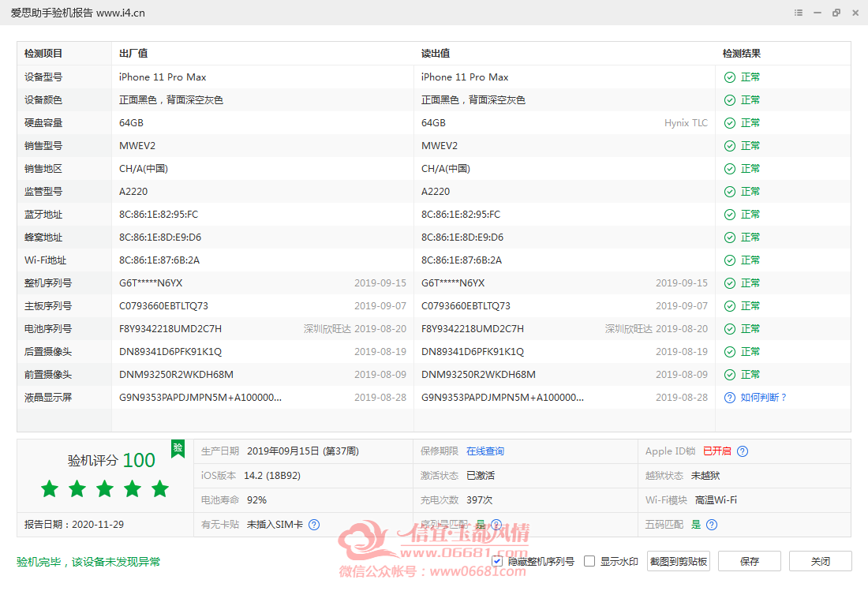Click the 验机完毕，该设备未发现异常 status message
Image resolution: width=868 pixels, height=591 pixels.
pyautogui.click(x=88, y=563)
